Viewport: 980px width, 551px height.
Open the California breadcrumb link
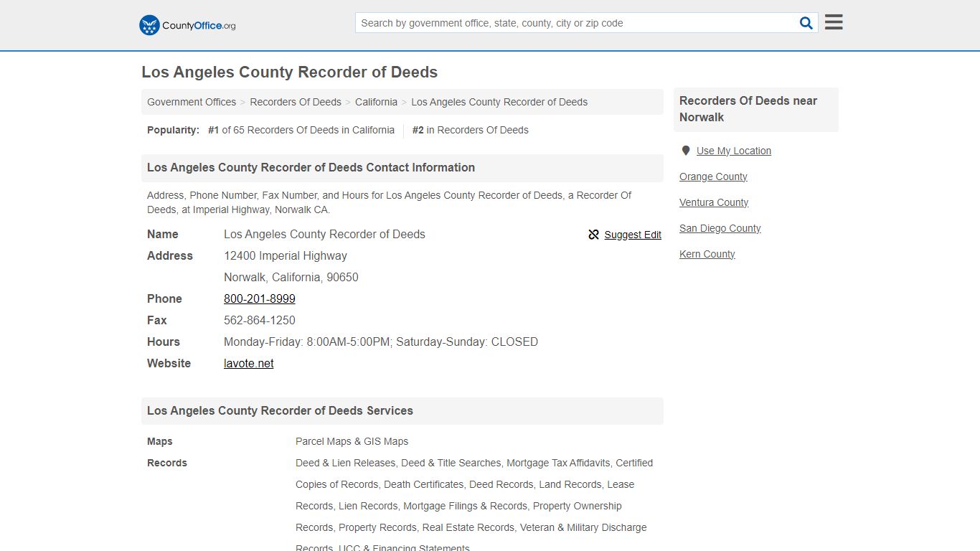pyautogui.click(x=376, y=102)
